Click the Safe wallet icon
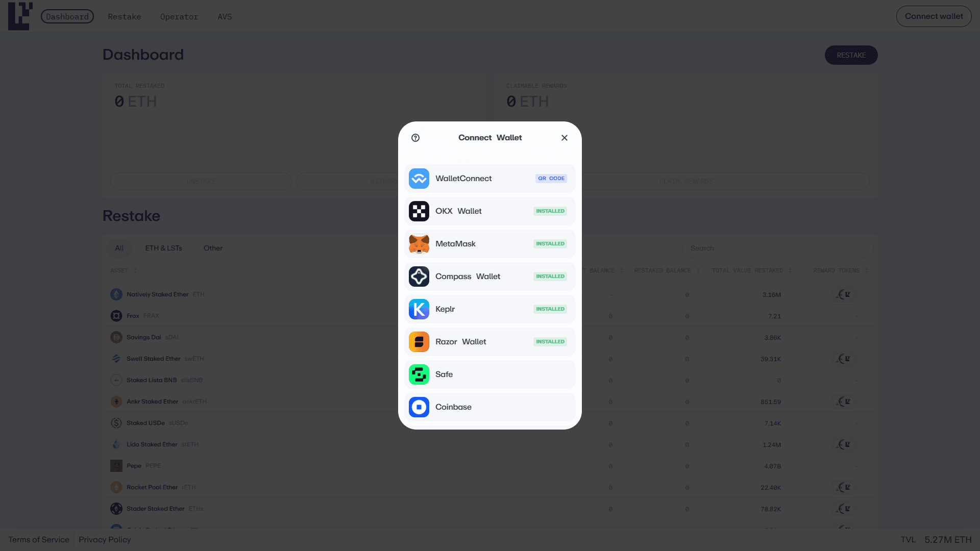The width and height of the screenshot is (980, 551). [419, 374]
